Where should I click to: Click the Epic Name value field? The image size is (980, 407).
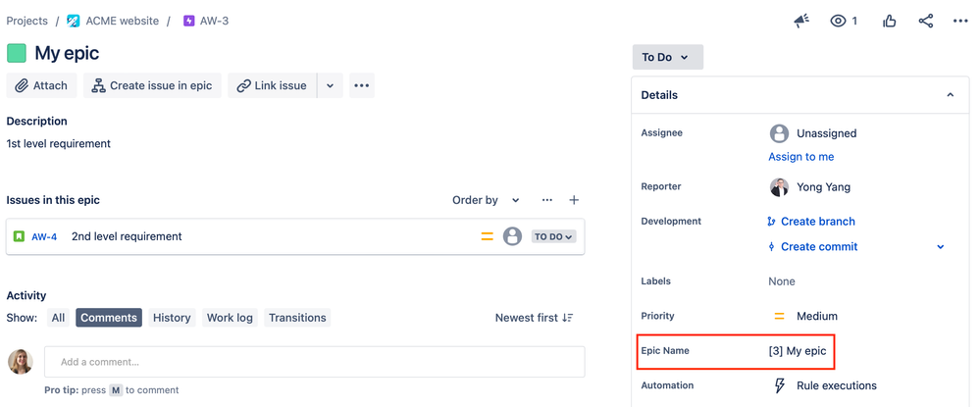click(x=798, y=351)
